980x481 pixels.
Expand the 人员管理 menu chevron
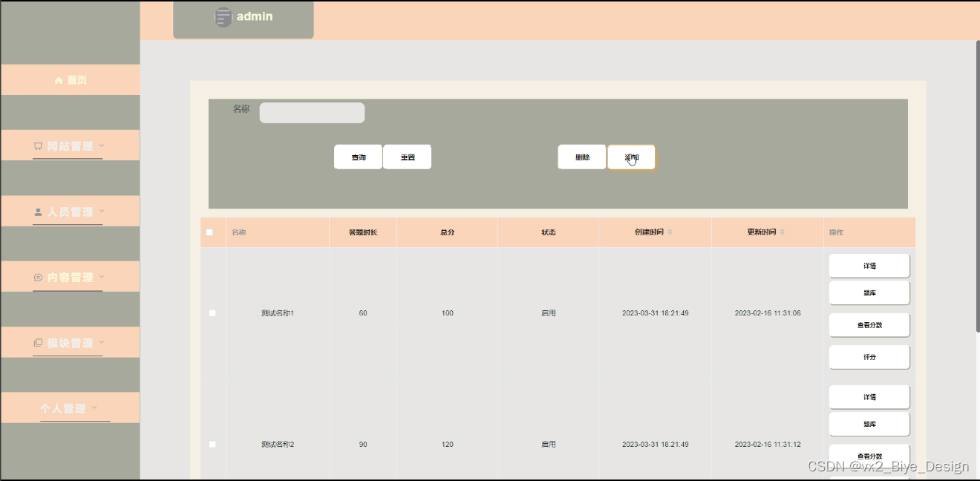click(102, 212)
